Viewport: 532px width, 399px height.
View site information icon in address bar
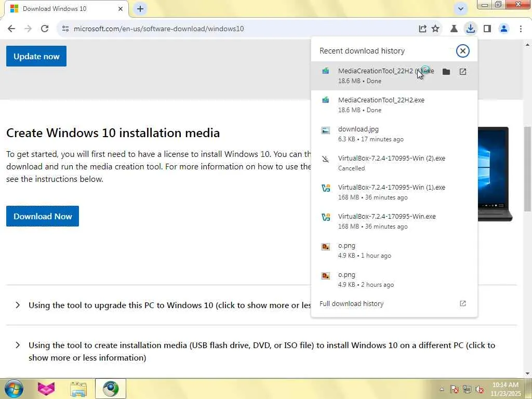click(x=65, y=29)
